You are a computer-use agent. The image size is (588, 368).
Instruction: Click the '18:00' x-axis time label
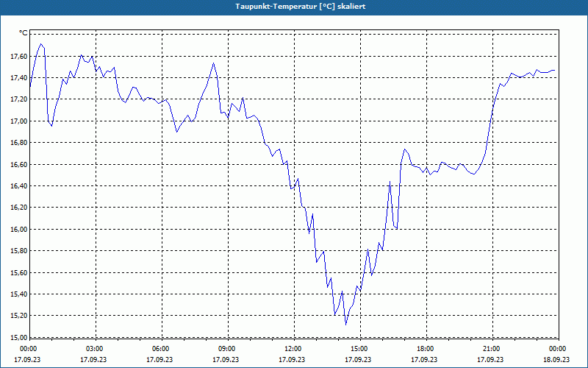pos(425,349)
